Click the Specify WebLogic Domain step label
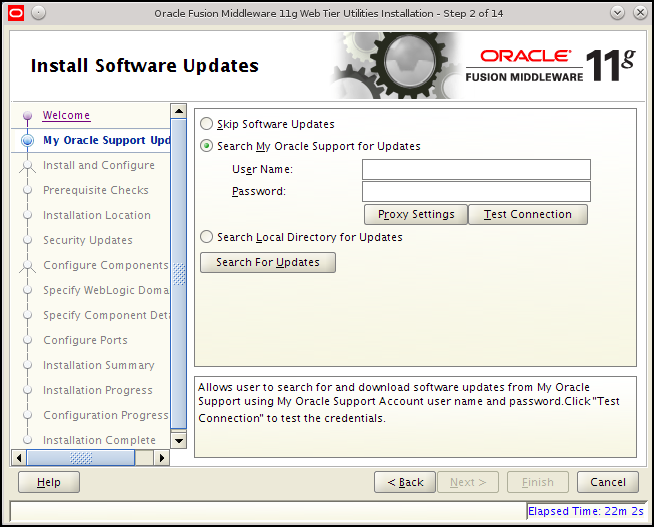The height and width of the screenshot is (527, 654). (x=106, y=290)
